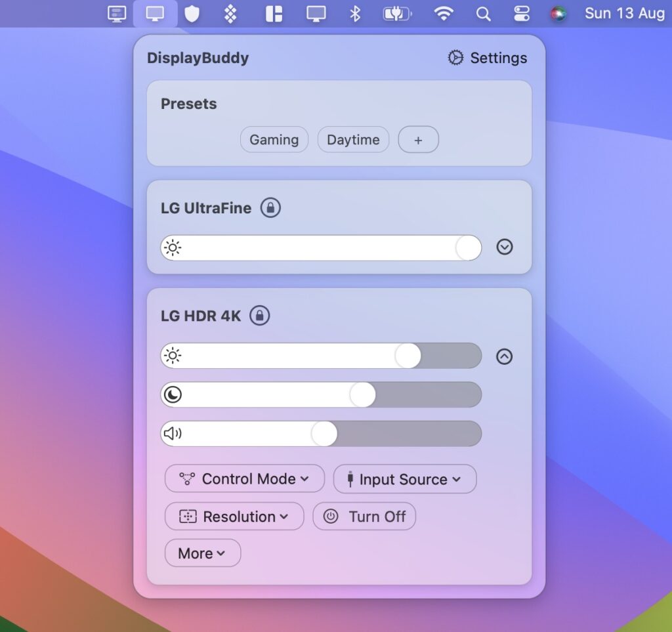
Task: Click the volume speaker icon for LG HDR 4K
Action: point(172,433)
